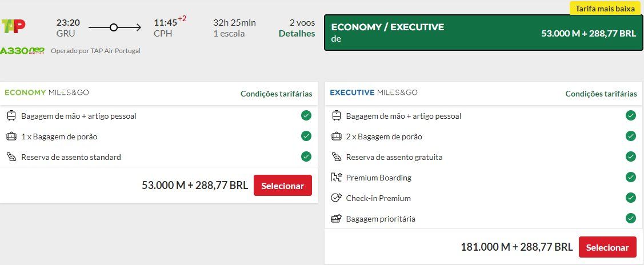Click the Premium Boarding icon

pos(337,178)
